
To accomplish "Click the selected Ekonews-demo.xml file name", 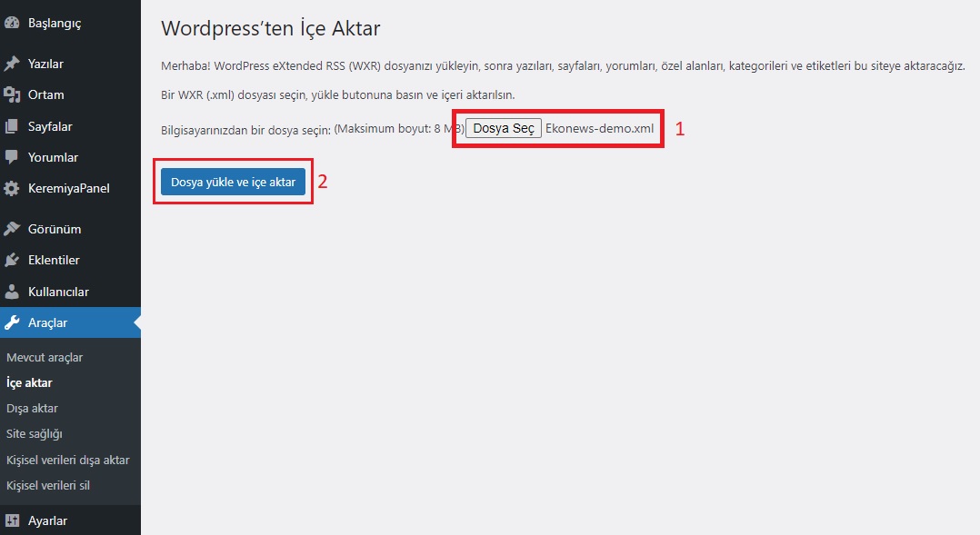I will coord(599,129).
